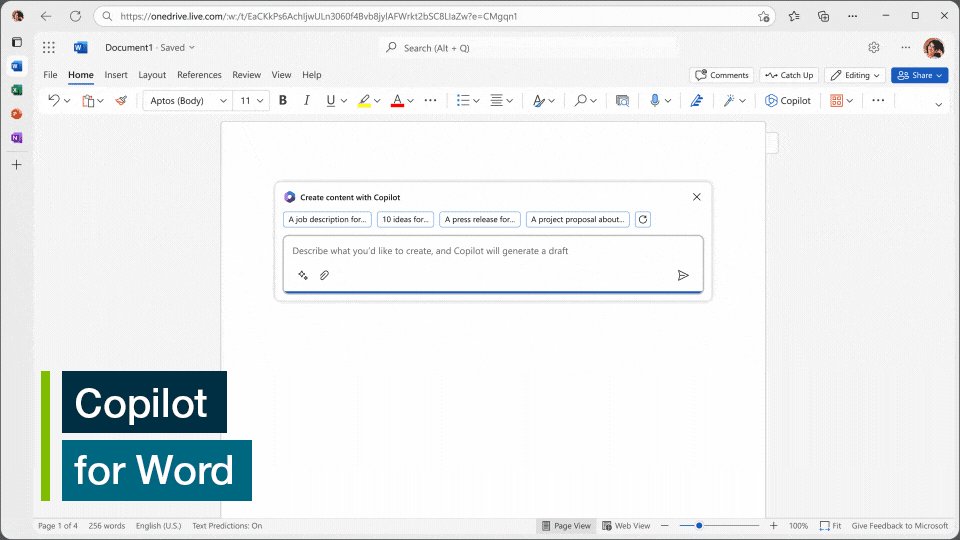Click the Designer wand icon

(729, 100)
